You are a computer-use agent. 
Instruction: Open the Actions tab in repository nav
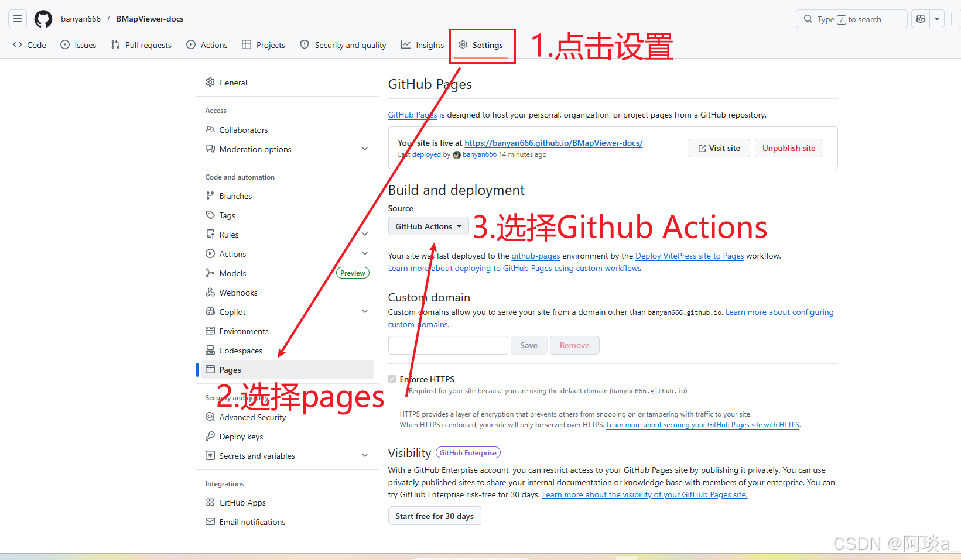(x=207, y=45)
